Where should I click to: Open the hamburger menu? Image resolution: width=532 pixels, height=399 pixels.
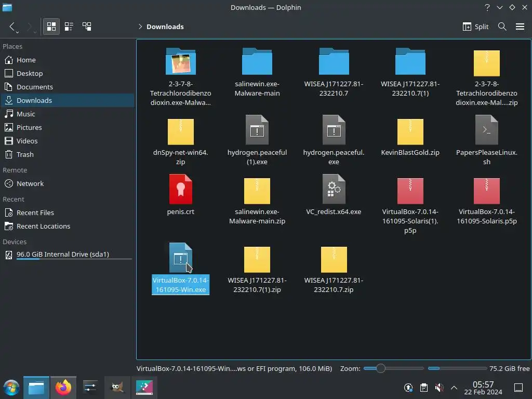click(x=520, y=26)
